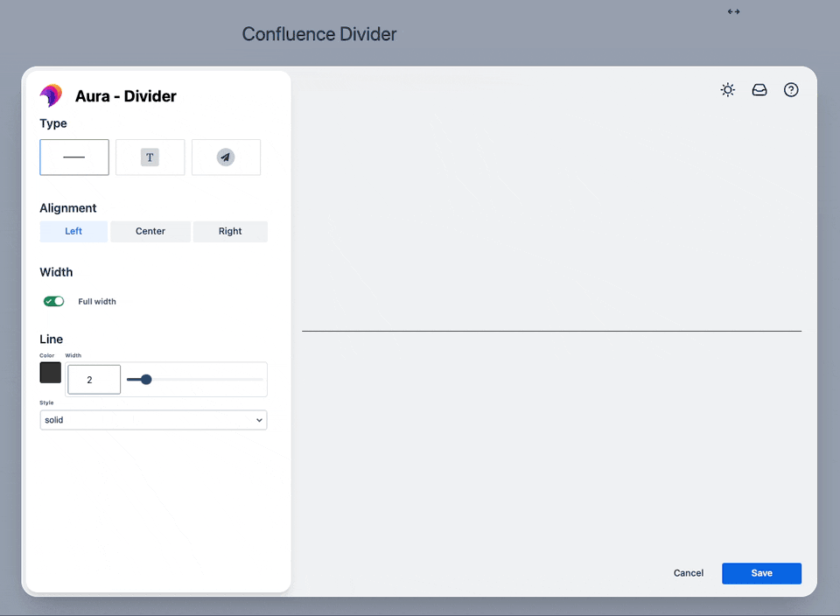
Task: Click the line width slider handle
Action: point(146,379)
